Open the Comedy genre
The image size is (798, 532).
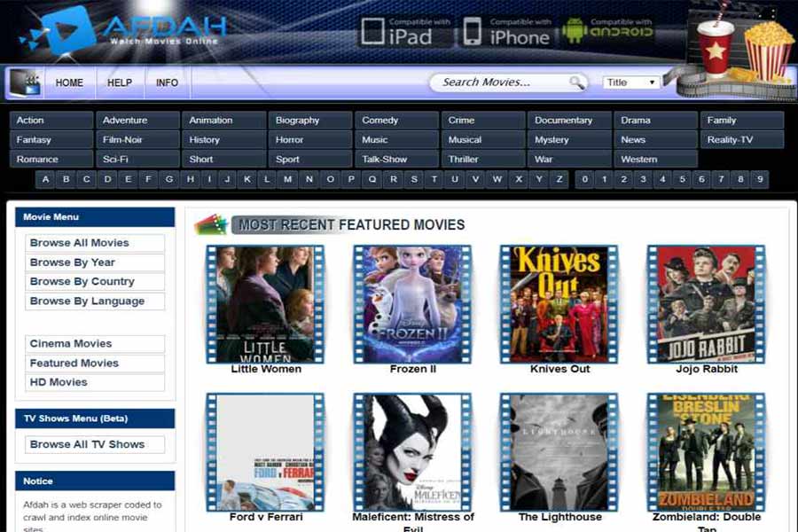(x=396, y=121)
